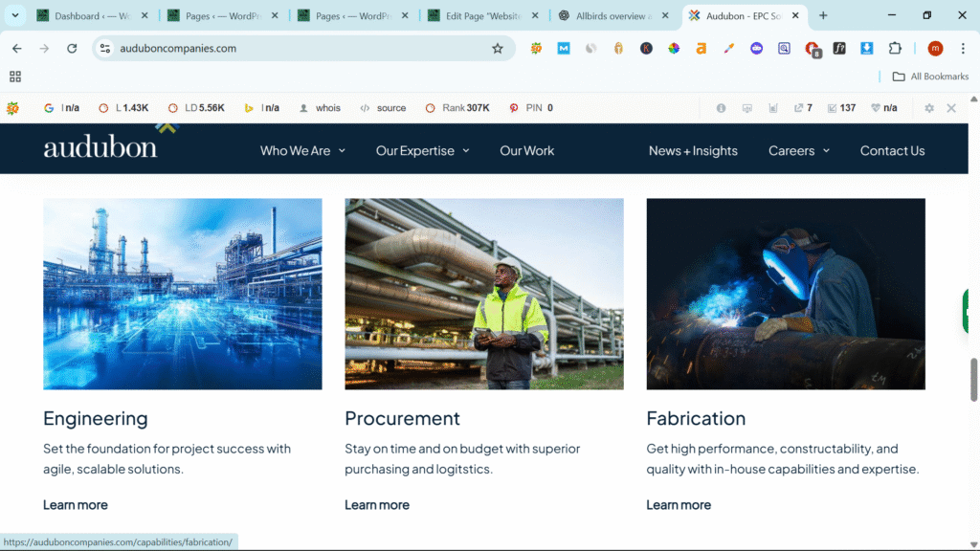Viewport: 980px width, 551px height.
Task: View page source from SEO bar
Action: (383, 108)
